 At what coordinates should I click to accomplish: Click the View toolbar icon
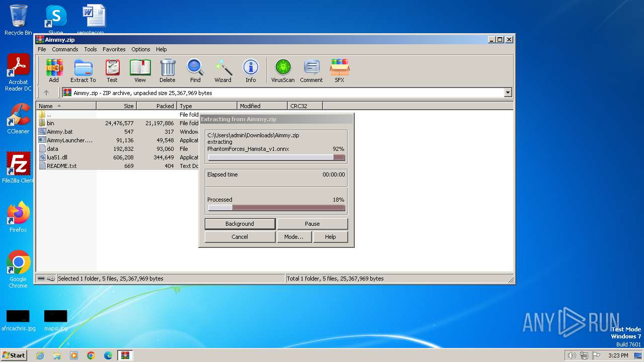(x=140, y=70)
